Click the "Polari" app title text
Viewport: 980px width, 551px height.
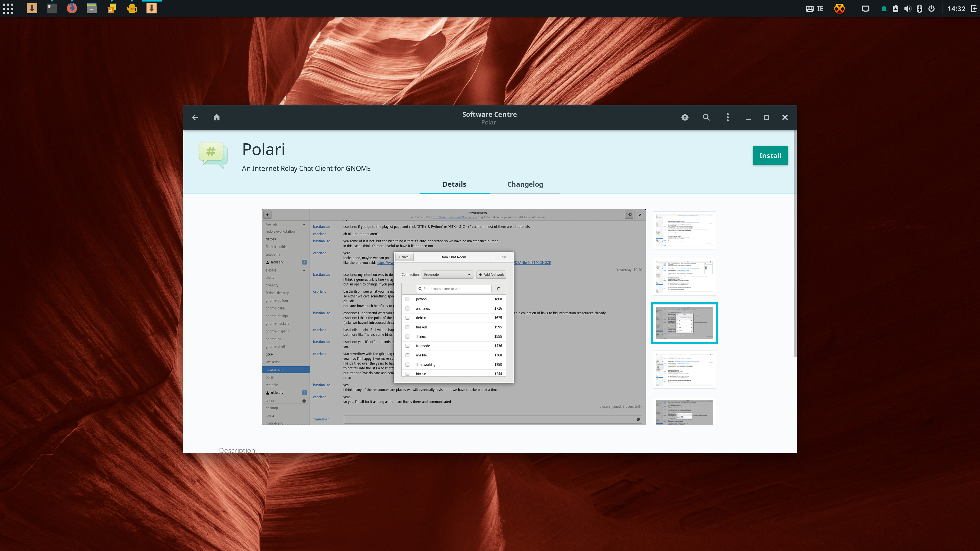click(x=263, y=149)
